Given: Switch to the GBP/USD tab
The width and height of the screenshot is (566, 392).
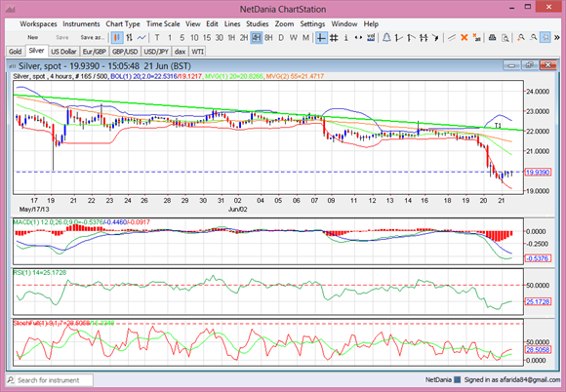Looking at the screenshot, I should [x=125, y=52].
